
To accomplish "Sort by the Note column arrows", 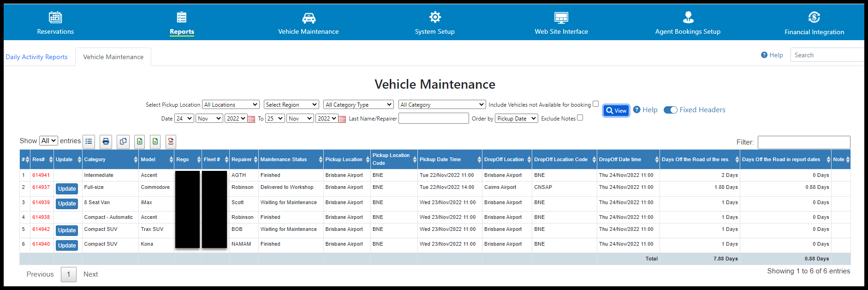I will [x=848, y=159].
